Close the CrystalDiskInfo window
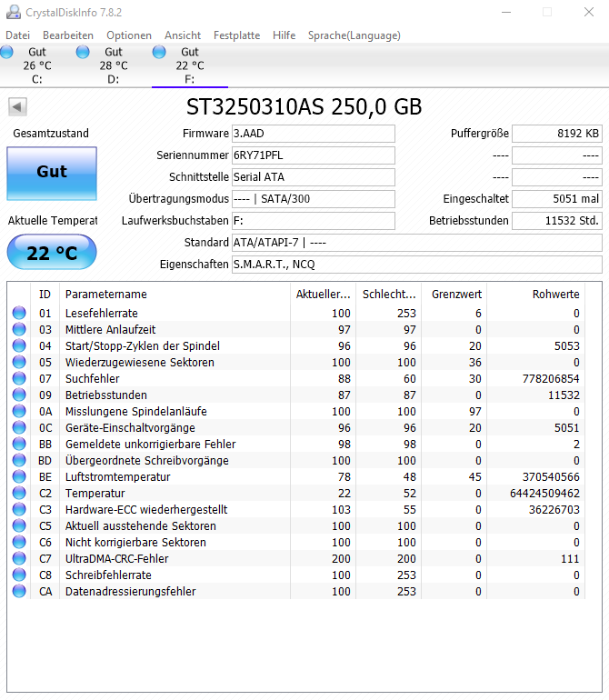This screenshot has width=609, height=700. tap(589, 12)
